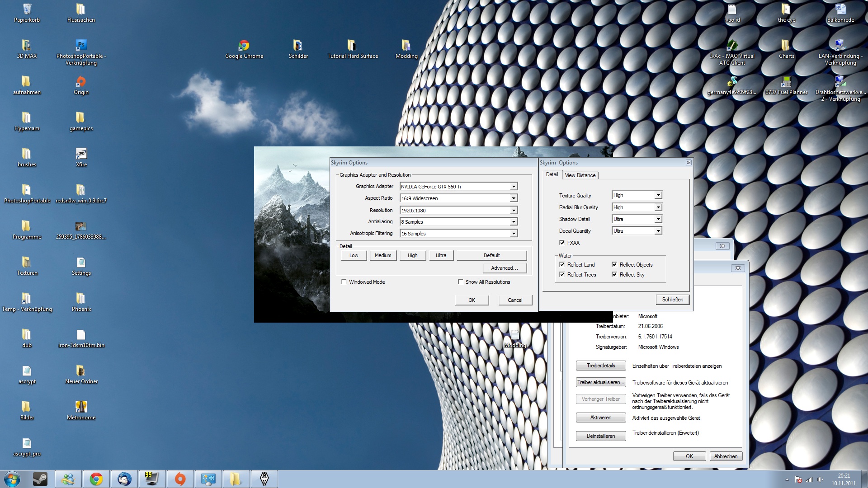Viewport: 868px width, 488px height.
Task: Open the LAN-Verbindung shortcut icon
Action: pyautogui.click(x=840, y=52)
